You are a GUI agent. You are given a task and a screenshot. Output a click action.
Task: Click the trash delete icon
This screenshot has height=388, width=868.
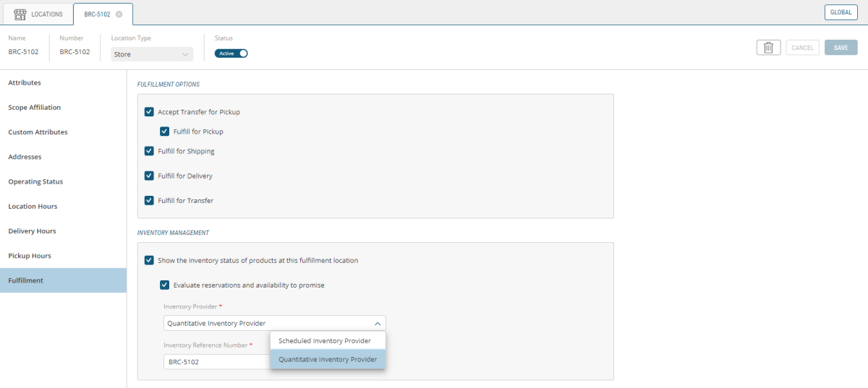768,48
